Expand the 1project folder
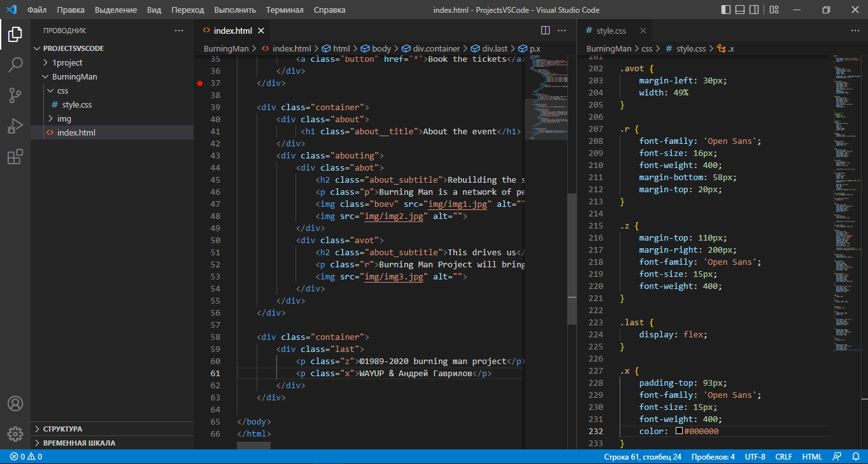The width and height of the screenshot is (868, 464). (67, 62)
